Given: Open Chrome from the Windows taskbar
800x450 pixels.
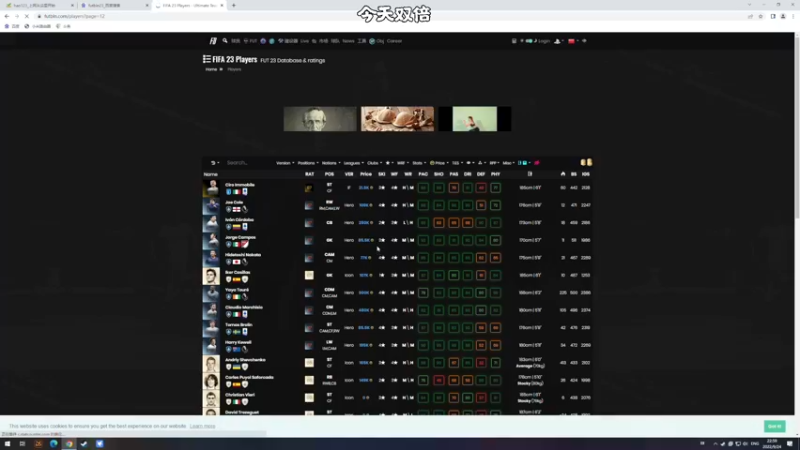Looking at the screenshot, I should pyautogui.click(x=69, y=444).
